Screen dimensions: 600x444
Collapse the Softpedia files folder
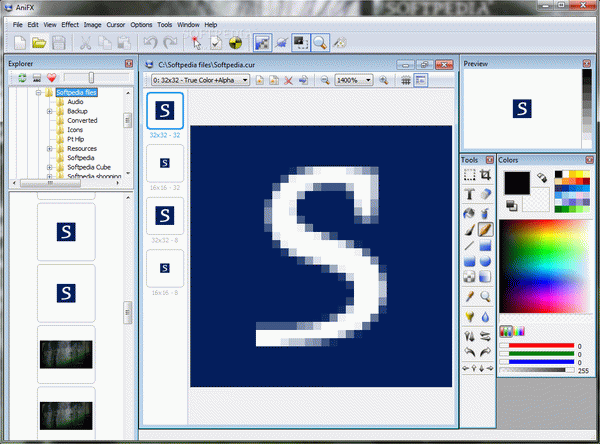click(38, 92)
